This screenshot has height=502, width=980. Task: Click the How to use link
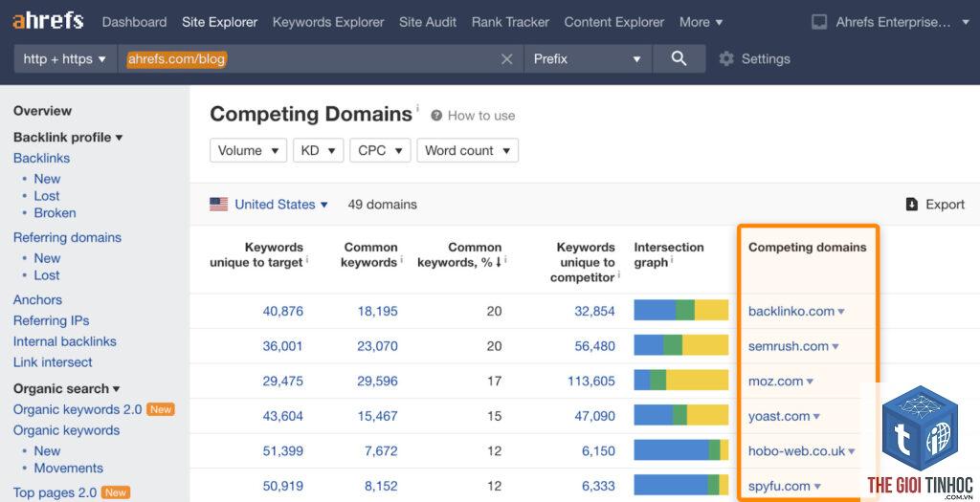click(480, 116)
